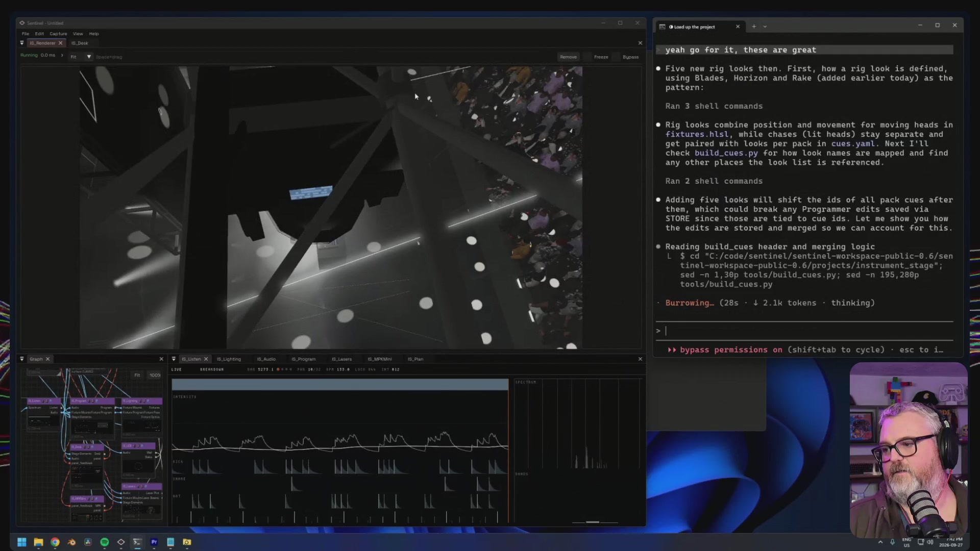Screen dimensions: 980x551
Task: Click the terminal icon in taskbar
Action: click(x=137, y=542)
